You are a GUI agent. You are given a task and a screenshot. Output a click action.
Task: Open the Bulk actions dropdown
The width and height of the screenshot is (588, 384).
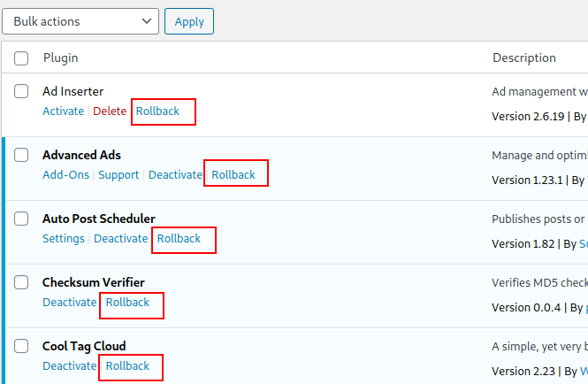[81, 21]
